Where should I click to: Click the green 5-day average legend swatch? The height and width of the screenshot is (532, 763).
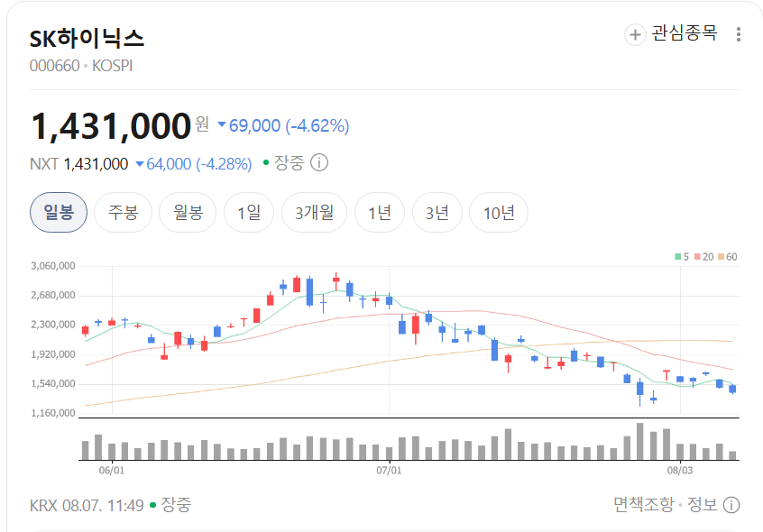677,257
